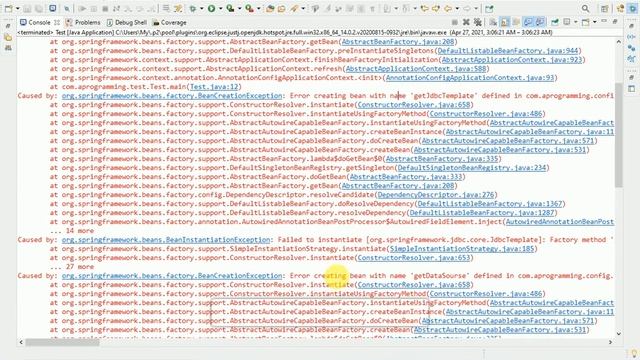Close the Console tab with its X
640x360 pixels.
(x=57, y=22)
